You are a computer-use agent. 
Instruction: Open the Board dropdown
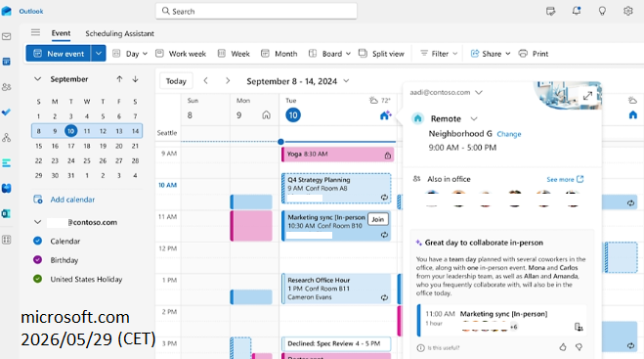tap(348, 54)
